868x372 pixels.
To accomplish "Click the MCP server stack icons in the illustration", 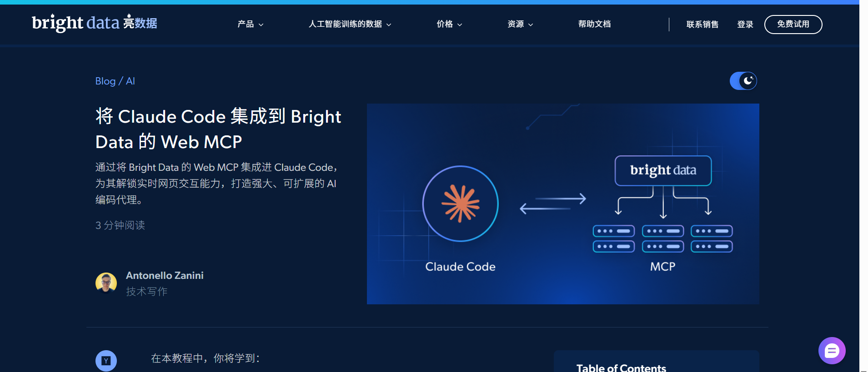I will point(662,238).
